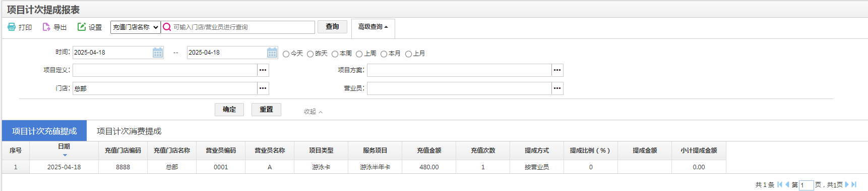Open the 项目定义 ellipsis selector

point(263,70)
